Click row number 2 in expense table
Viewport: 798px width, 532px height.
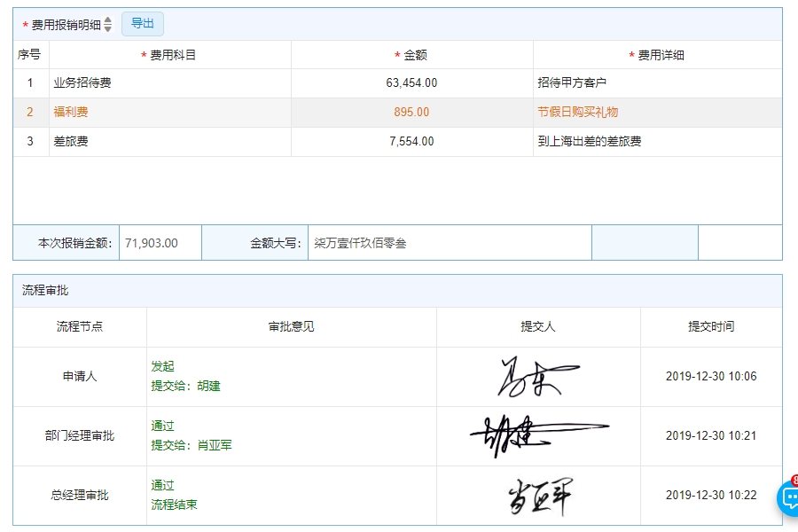pos(30,112)
